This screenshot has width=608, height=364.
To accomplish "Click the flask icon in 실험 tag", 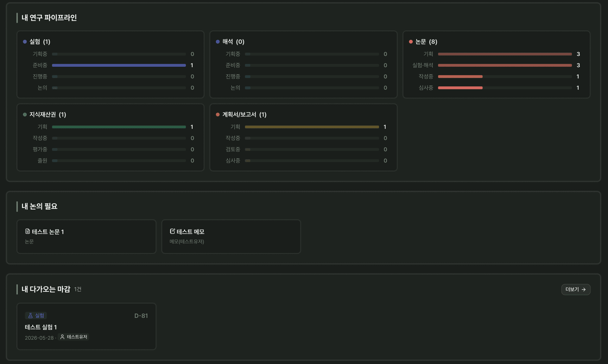I will [30, 316].
